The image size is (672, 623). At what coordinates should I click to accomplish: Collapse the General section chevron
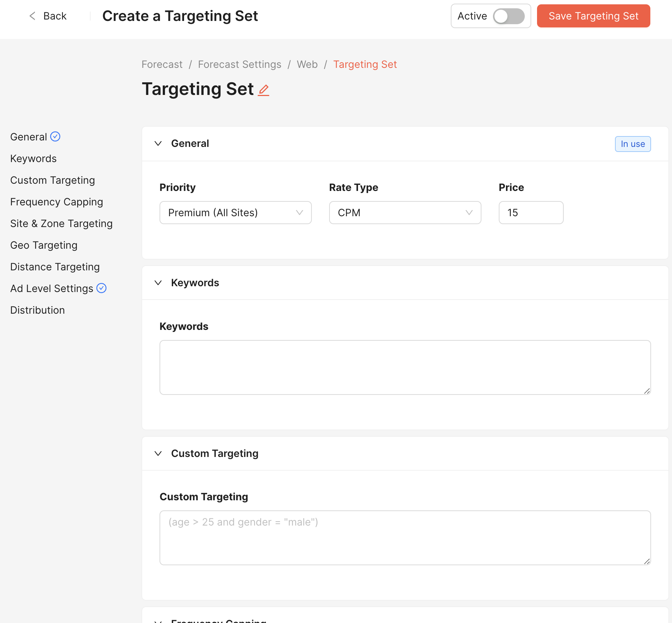158,143
